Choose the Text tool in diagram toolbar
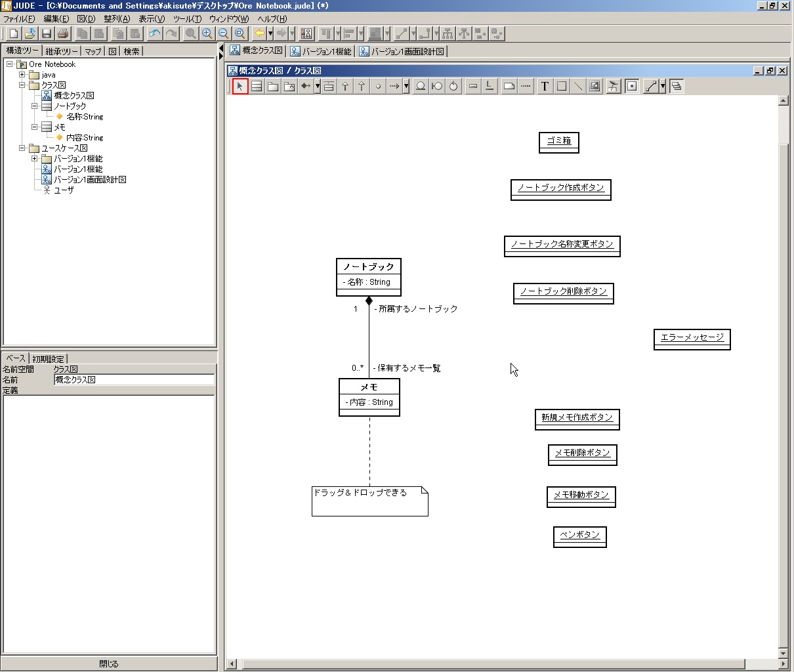Image resolution: width=794 pixels, height=672 pixels. (545, 86)
